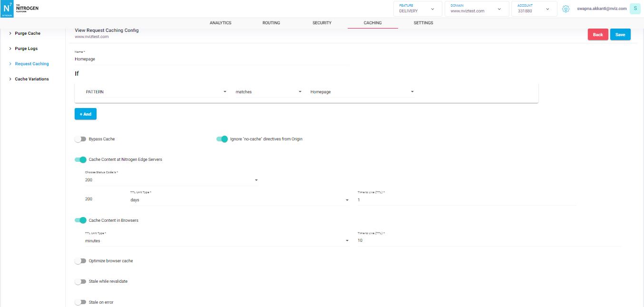Expand Cache Variations sidebar item
644x307 pixels.
click(x=31, y=79)
